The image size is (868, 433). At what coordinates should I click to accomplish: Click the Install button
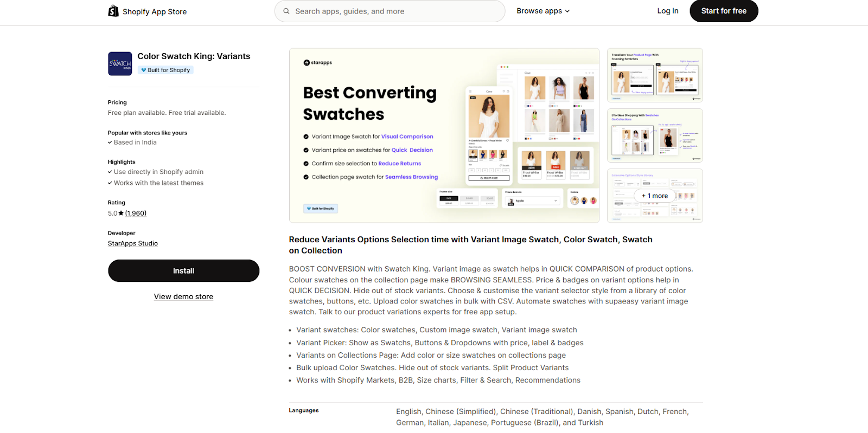[x=183, y=270]
